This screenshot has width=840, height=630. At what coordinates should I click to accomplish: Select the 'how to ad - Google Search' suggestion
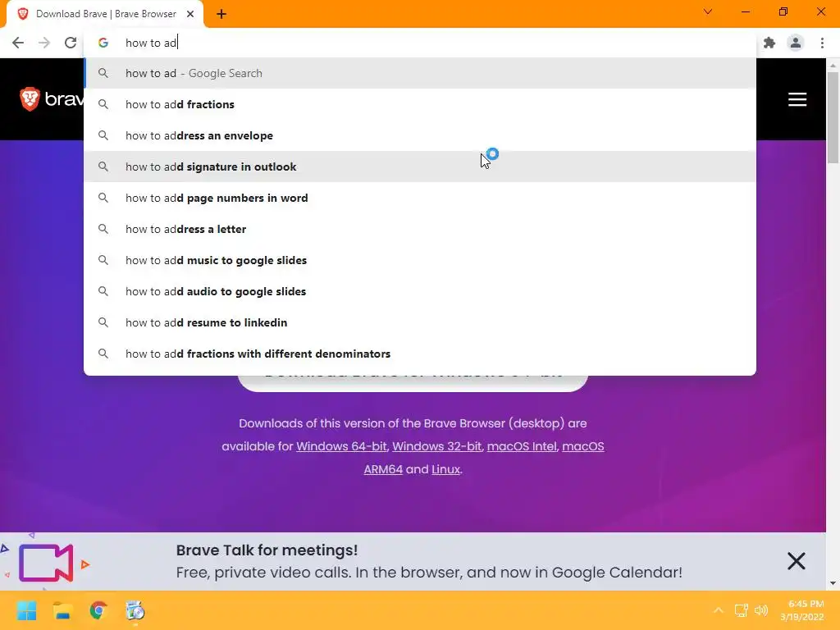coord(420,73)
